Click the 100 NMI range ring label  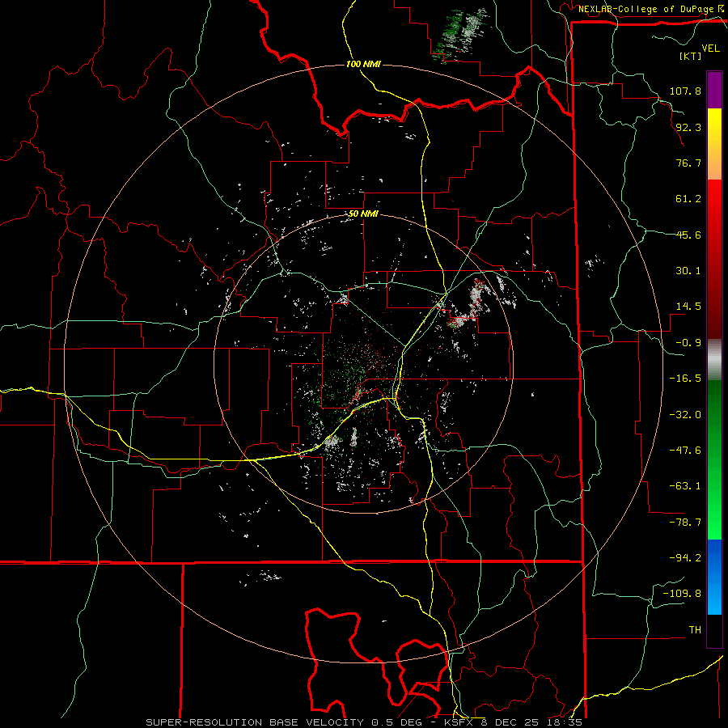click(x=363, y=64)
